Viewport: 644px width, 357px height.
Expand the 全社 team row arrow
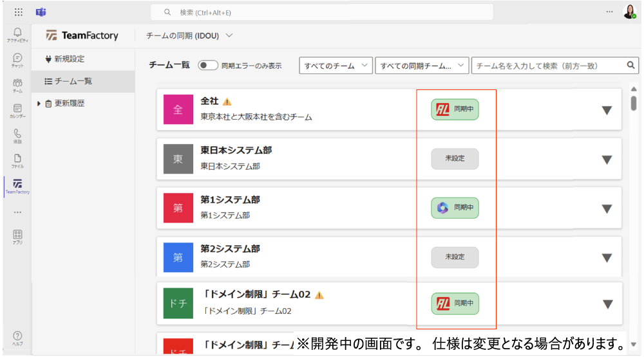(606, 110)
